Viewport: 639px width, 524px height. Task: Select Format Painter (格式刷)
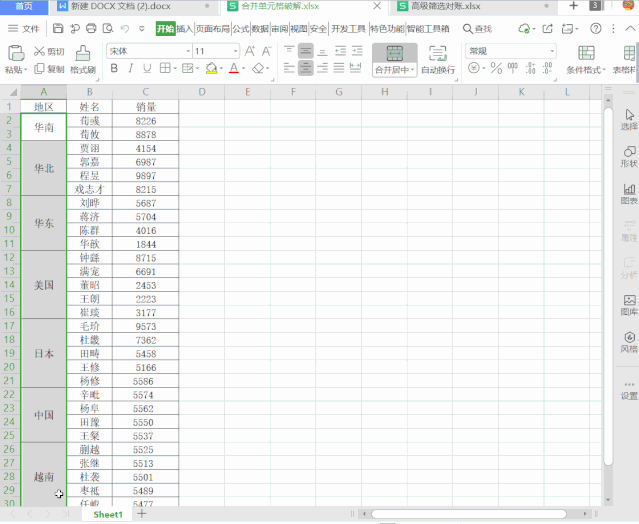83,60
